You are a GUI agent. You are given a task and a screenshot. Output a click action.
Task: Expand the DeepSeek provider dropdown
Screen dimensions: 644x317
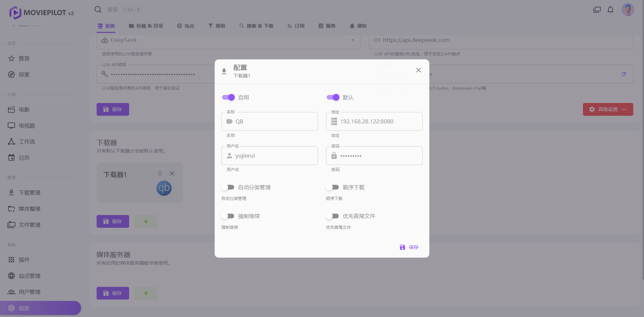(x=353, y=40)
